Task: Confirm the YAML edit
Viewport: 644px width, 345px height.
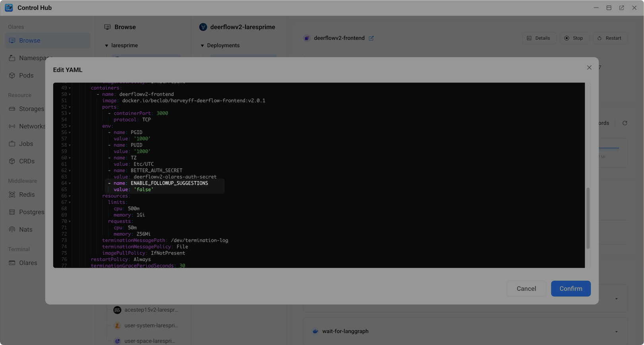Action: (571, 289)
